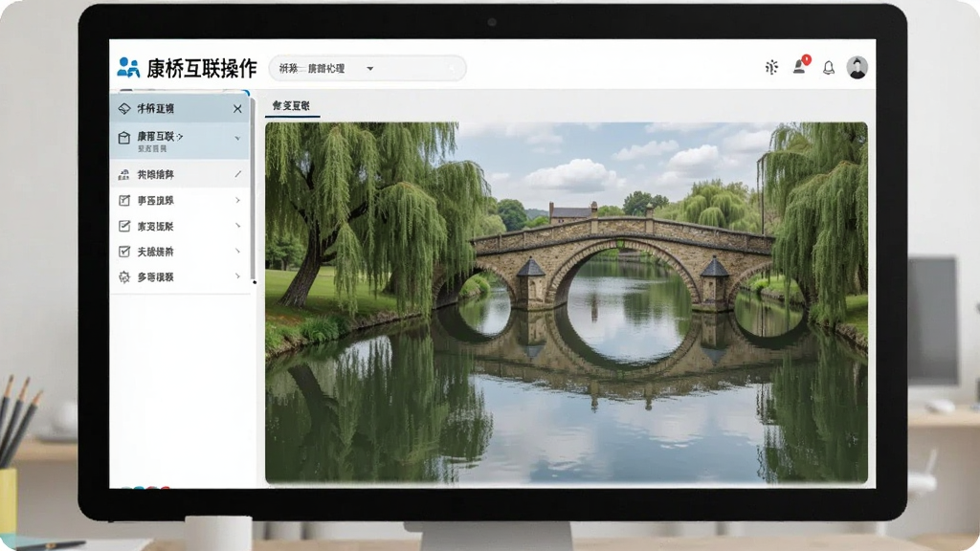Click the stone bridge and willow photo
Image resolution: width=980 pixels, height=551 pixels.
click(x=567, y=302)
